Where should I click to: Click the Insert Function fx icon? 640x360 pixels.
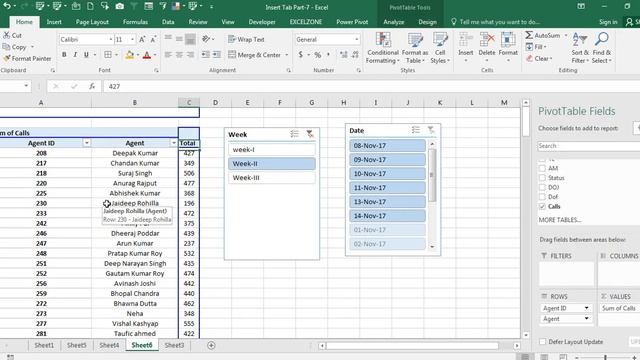pyautogui.click(x=92, y=87)
